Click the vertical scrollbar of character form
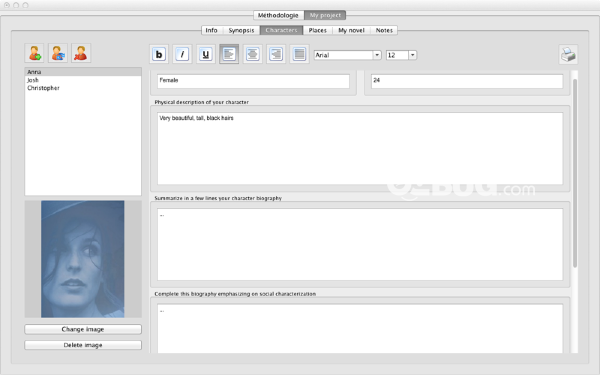Viewport: 600px width, 375px height. point(575,173)
